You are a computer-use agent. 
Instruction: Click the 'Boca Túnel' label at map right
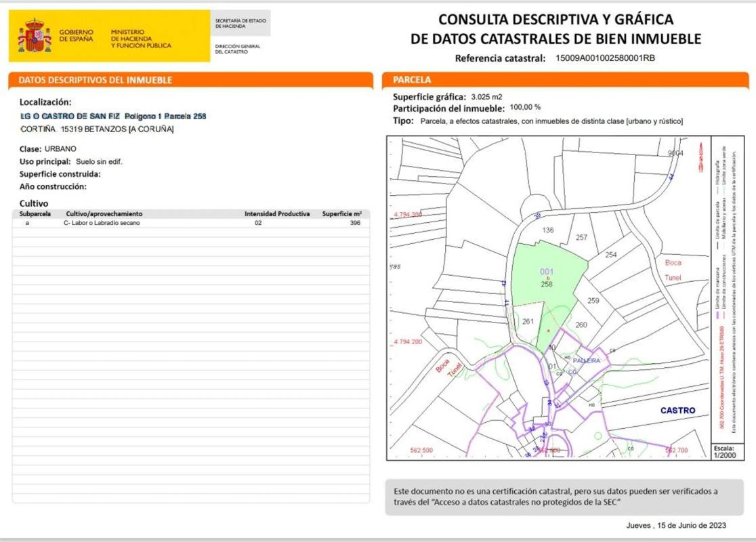click(x=673, y=270)
